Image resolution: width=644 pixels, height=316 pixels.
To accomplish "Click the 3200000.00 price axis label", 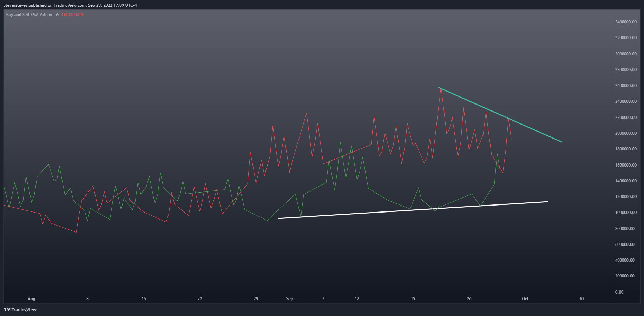I will 626,38.
